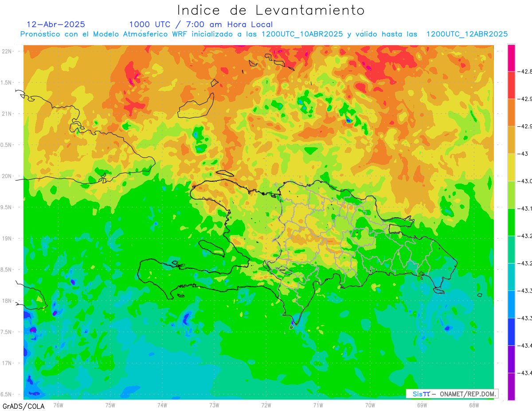This screenshot has width=532, height=411.
Task: Click the magenta swatch atop the color scale
Action: tap(511, 58)
